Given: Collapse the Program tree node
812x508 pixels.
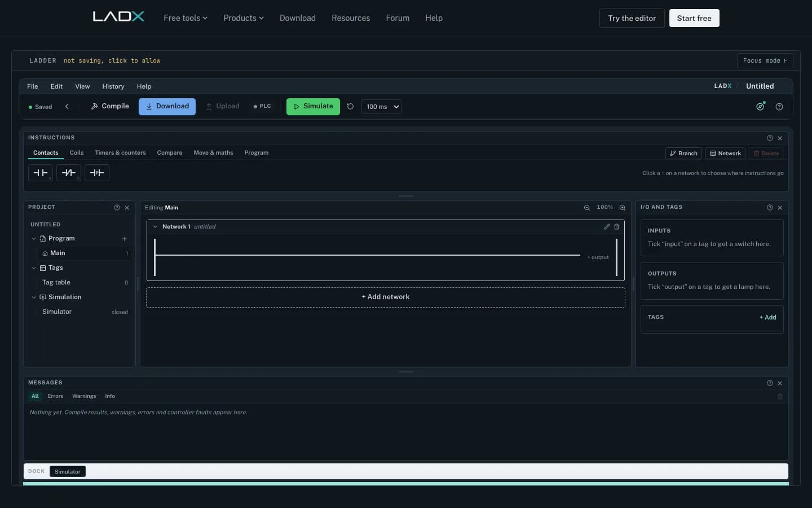Looking at the screenshot, I should 34,239.
